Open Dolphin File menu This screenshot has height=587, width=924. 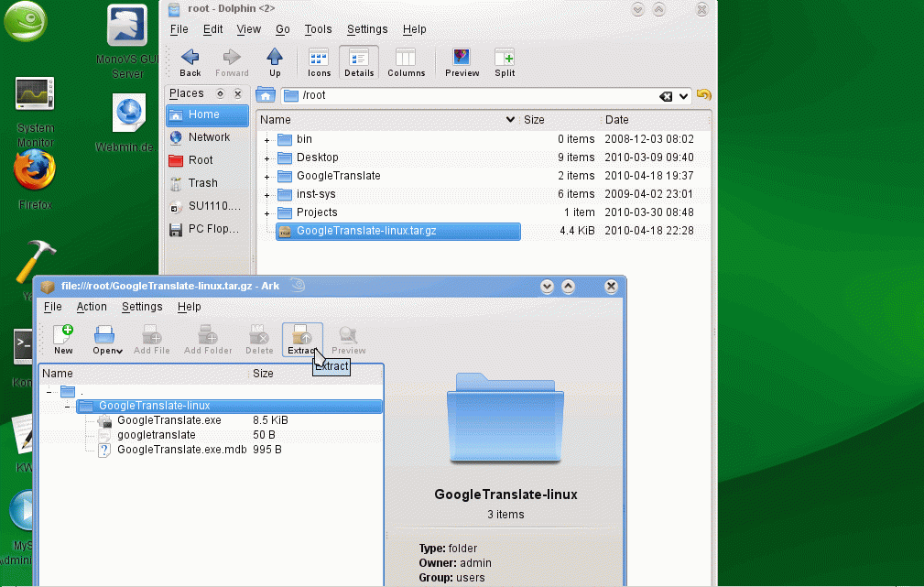coord(179,29)
